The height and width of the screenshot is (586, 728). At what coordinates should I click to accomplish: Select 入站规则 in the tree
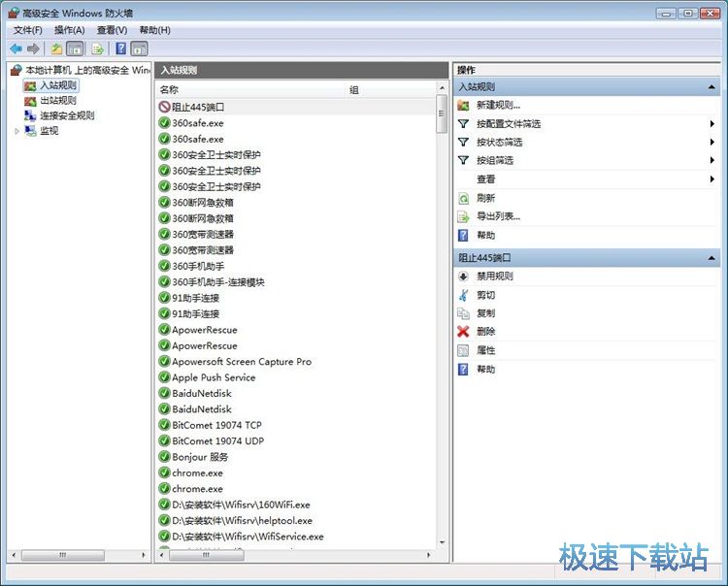pos(58,85)
